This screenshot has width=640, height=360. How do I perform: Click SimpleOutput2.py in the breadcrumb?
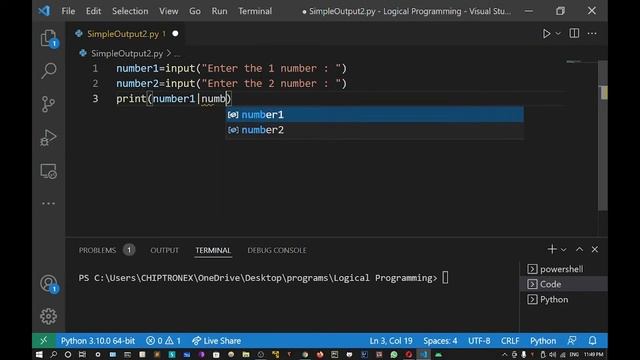[127, 53]
